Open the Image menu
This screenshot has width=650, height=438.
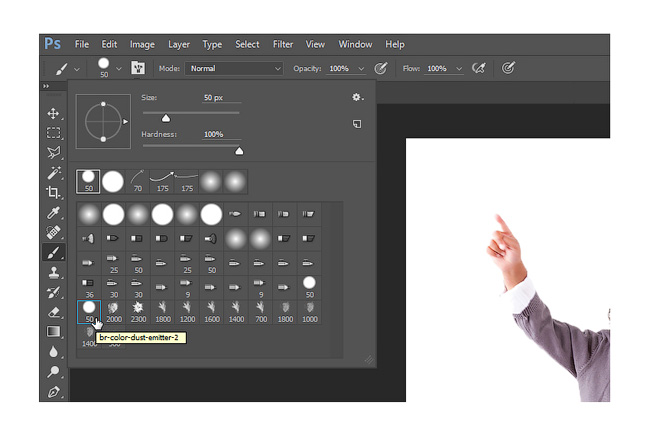pos(142,44)
